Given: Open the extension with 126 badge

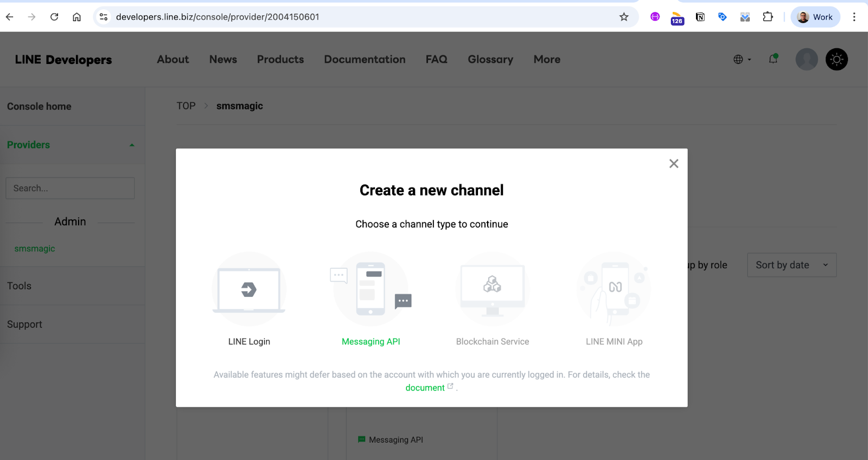Looking at the screenshot, I should 677,18.
